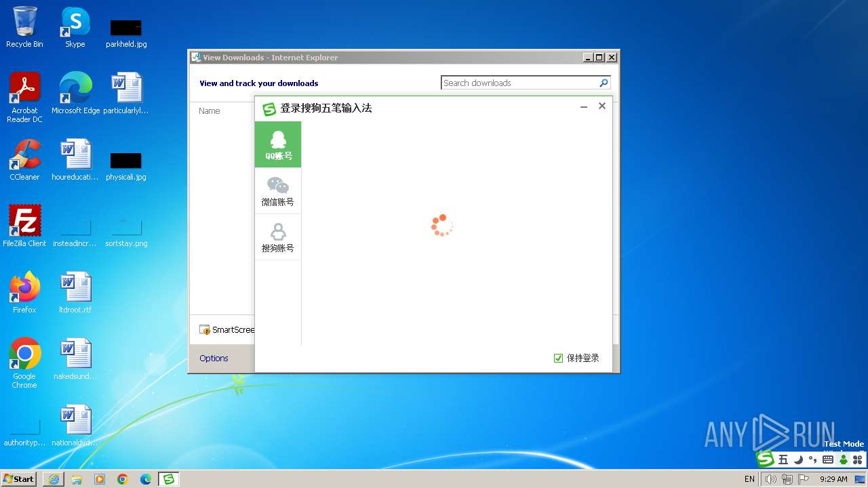
Task: Open volume control in system tray
Action: (771, 479)
